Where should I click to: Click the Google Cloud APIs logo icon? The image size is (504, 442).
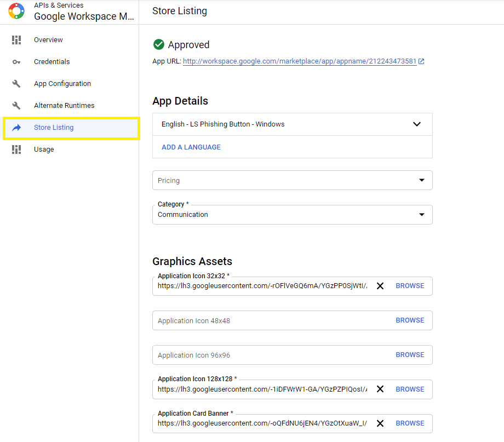click(x=16, y=11)
